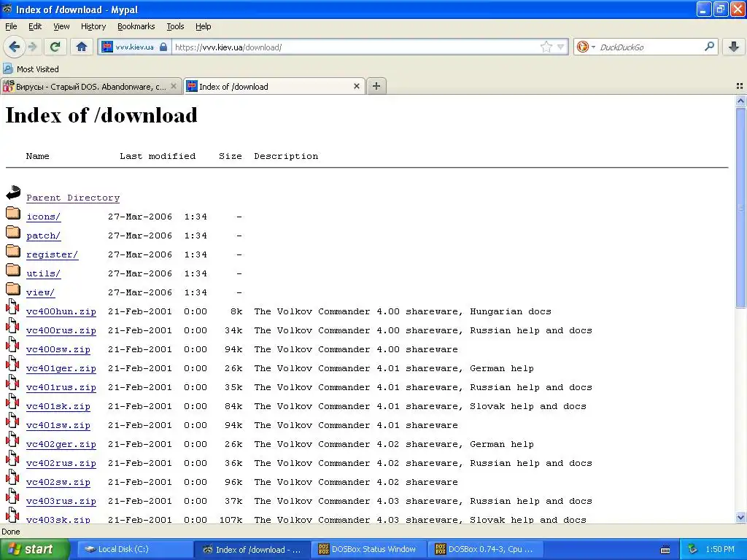The height and width of the screenshot is (560, 747).
Task: Open the patch/ folder link
Action: click(43, 236)
